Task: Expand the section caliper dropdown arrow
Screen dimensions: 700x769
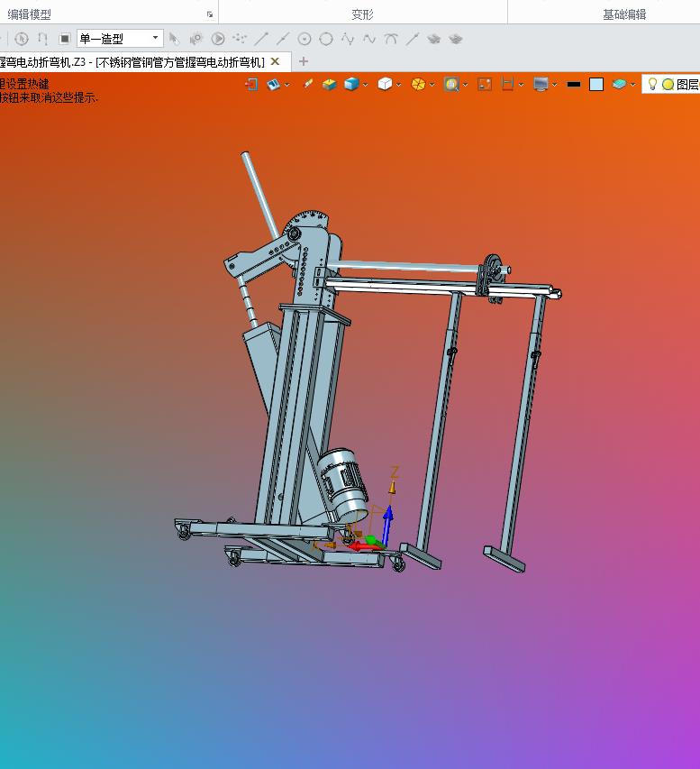Action: click(x=521, y=85)
